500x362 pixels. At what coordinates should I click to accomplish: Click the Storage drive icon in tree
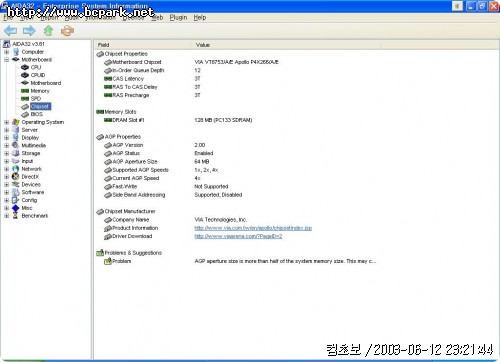click(x=16, y=153)
